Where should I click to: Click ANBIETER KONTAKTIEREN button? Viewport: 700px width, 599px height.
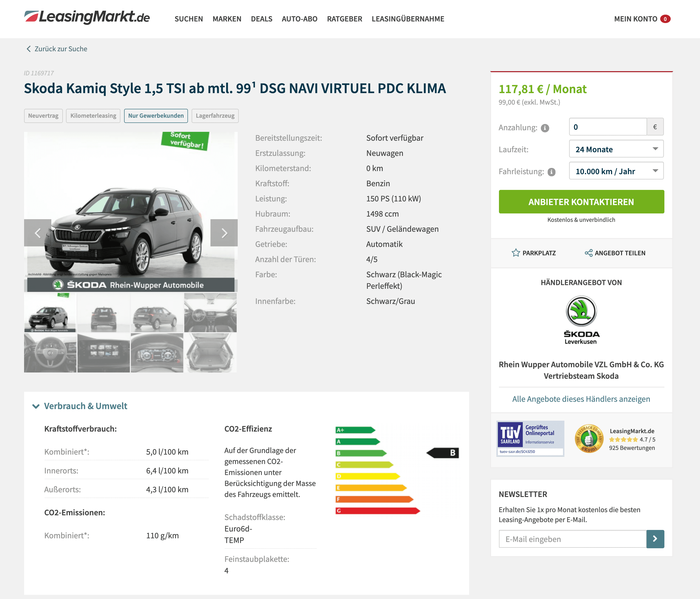pos(581,202)
